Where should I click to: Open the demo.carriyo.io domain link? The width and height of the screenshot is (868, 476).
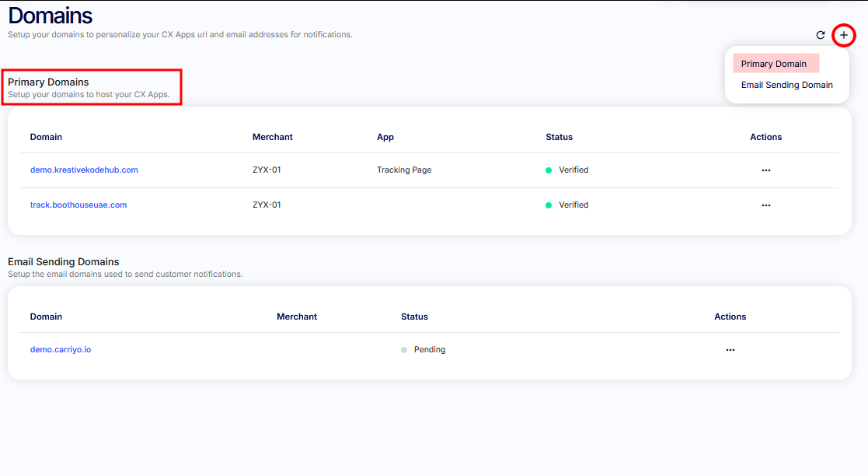(61, 350)
